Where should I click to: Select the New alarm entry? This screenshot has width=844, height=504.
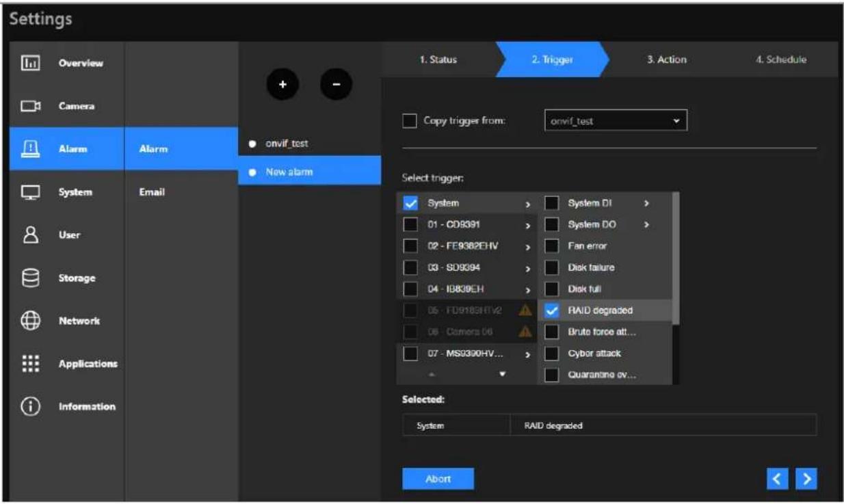coord(310,172)
